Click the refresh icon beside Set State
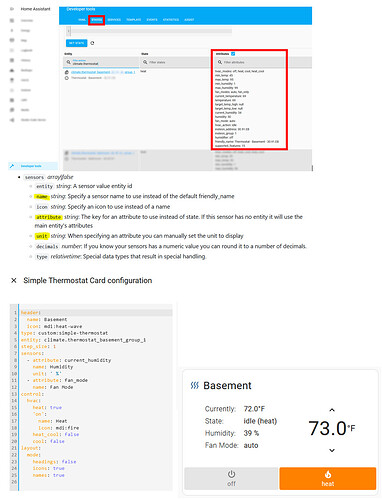This screenshot has width=382, height=500. click(92, 43)
